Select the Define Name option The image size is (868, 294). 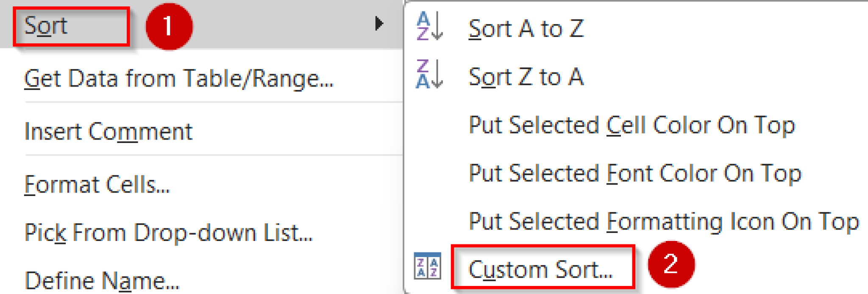102,281
